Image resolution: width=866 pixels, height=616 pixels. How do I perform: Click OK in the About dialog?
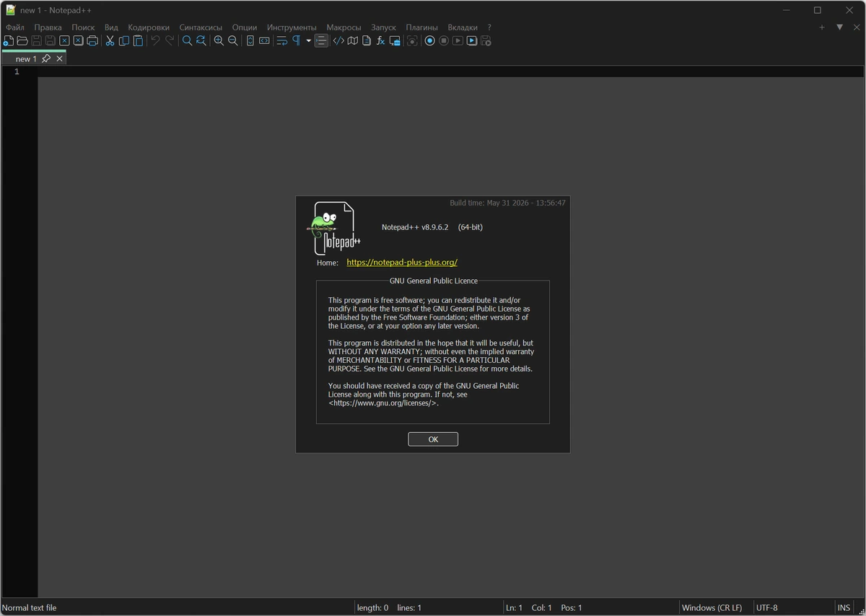[433, 439]
